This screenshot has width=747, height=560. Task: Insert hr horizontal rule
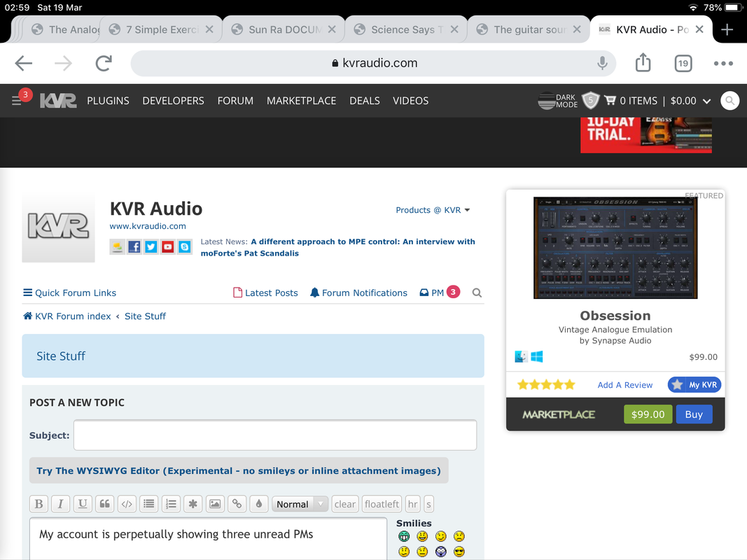[x=412, y=504]
